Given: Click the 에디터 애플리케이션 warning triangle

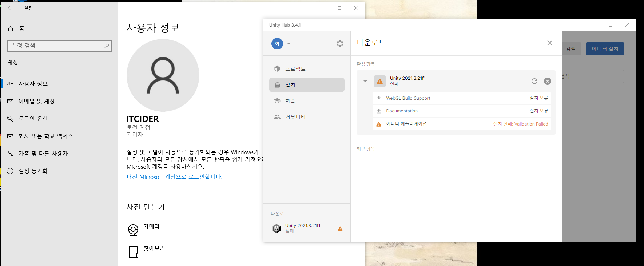Looking at the screenshot, I should [379, 124].
